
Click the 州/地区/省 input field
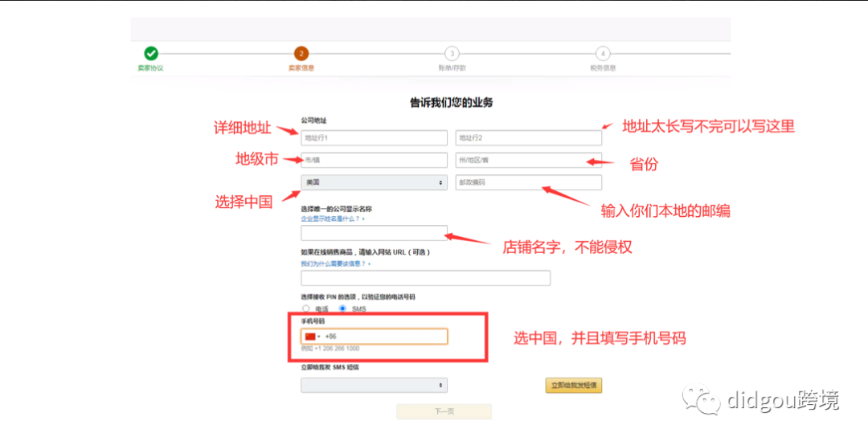tap(529, 160)
